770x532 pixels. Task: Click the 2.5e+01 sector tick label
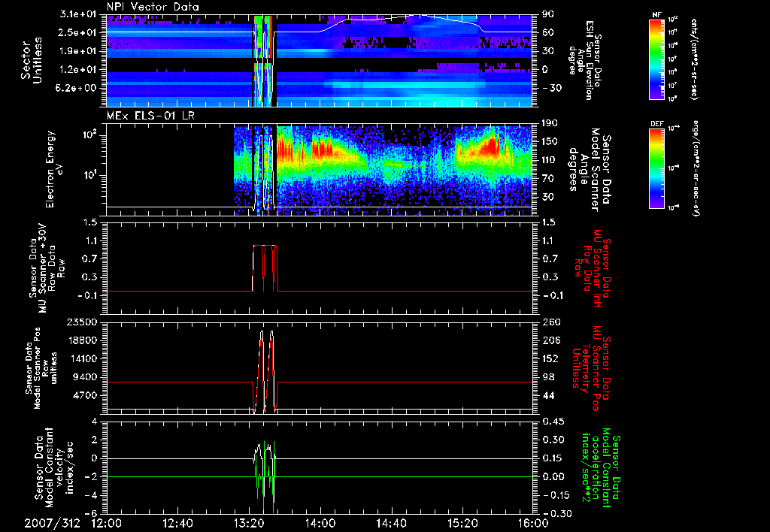click(79, 32)
